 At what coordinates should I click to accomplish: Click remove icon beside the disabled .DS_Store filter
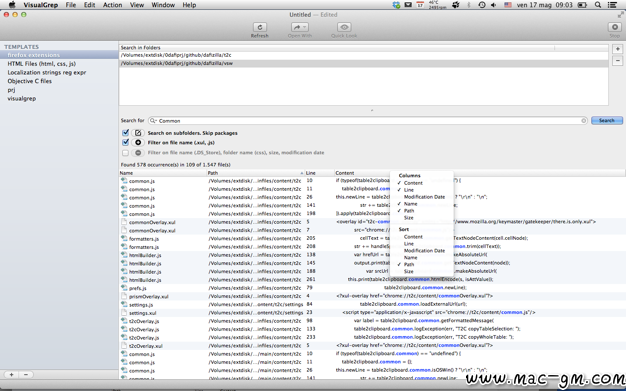pyautogui.click(x=138, y=153)
